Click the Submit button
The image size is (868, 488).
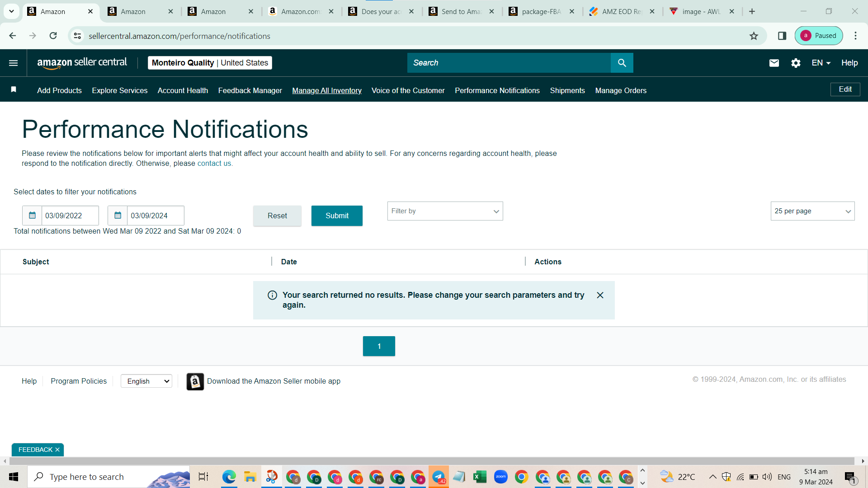(337, 216)
